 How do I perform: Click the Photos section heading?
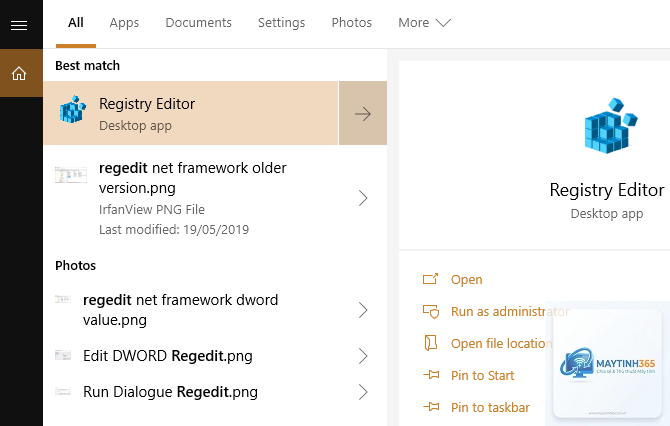pyautogui.click(x=75, y=266)
